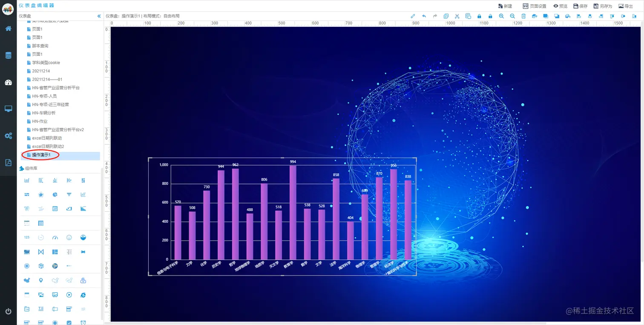644x325 pixels.
Task: Open the PDF document icon in sidebar
Action: coord(8,163)
